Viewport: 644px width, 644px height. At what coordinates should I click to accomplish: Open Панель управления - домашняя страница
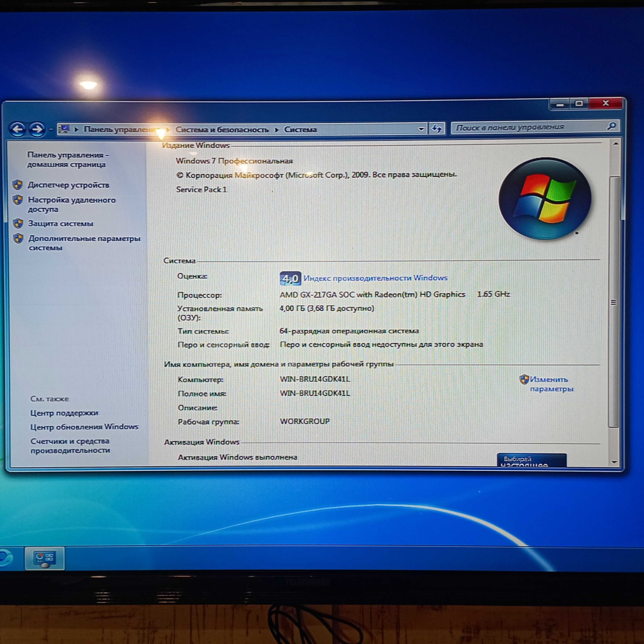[x=68, y=160]
